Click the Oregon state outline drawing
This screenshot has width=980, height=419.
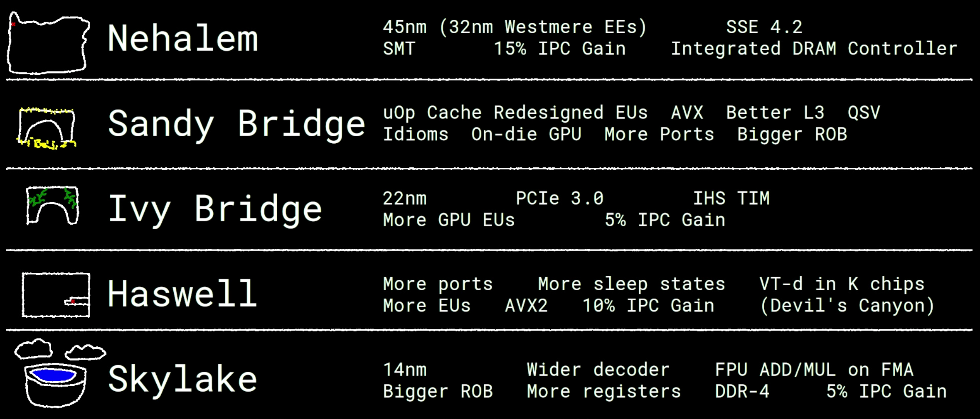click(48, 43)
